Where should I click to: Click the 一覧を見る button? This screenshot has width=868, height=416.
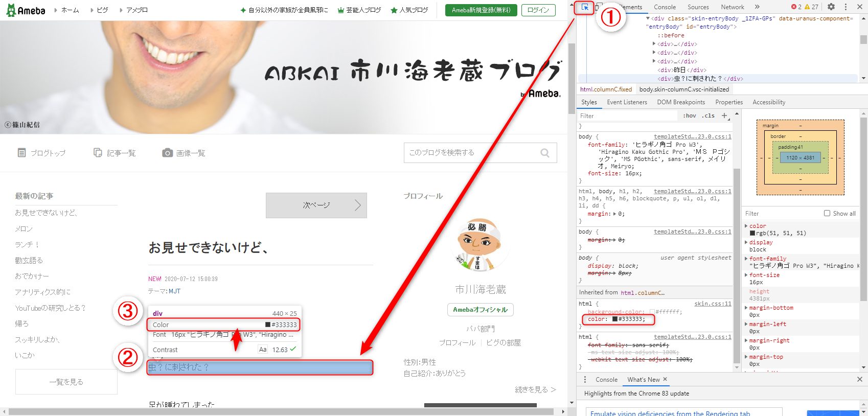(66, 382)
